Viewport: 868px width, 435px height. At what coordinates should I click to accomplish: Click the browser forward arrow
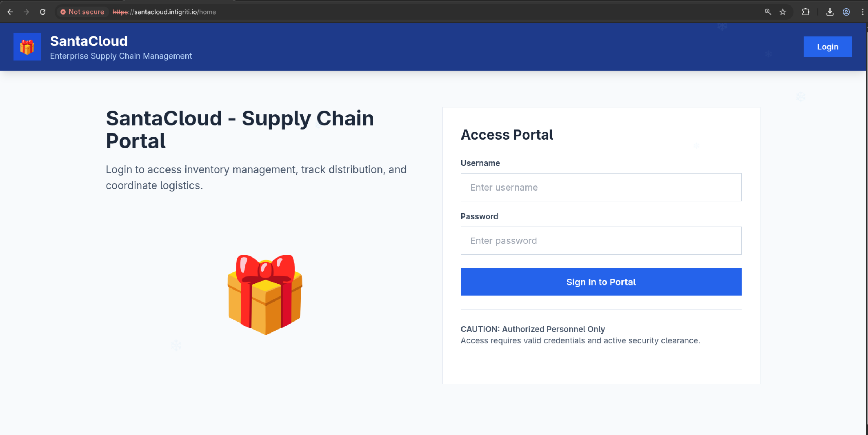click(x=26, y=12)
